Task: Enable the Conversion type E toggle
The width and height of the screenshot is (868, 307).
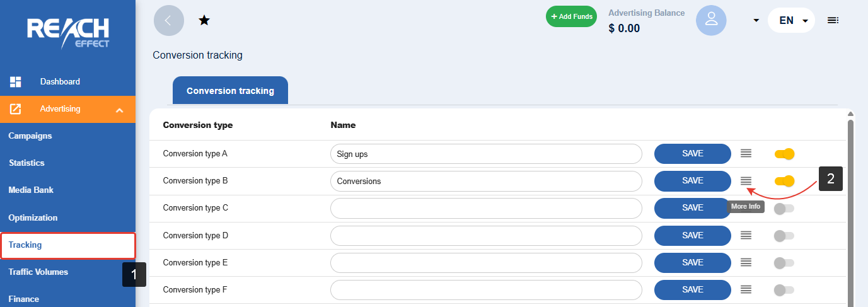Action: 784,263
